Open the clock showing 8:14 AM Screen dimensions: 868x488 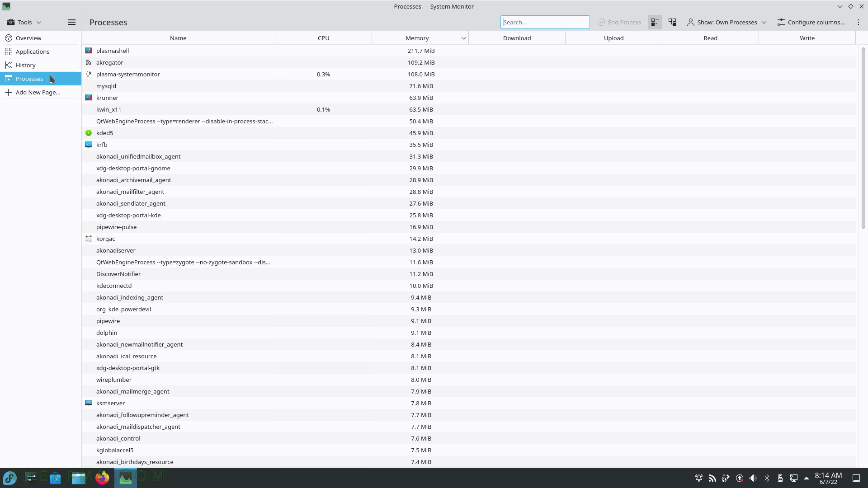[828, 478]
